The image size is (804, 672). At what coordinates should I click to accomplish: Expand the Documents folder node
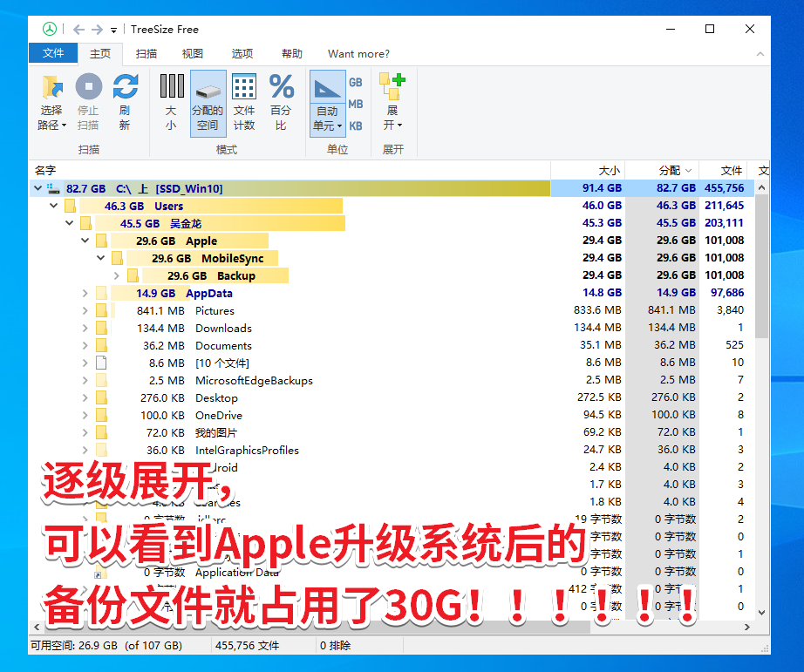point(85,345)
